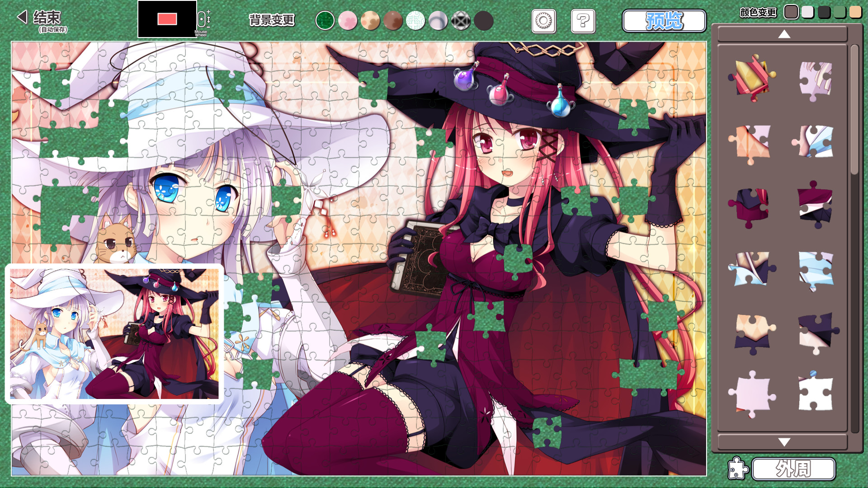
Task: Open the question mark help button
Action: click(x=583, y=21)
